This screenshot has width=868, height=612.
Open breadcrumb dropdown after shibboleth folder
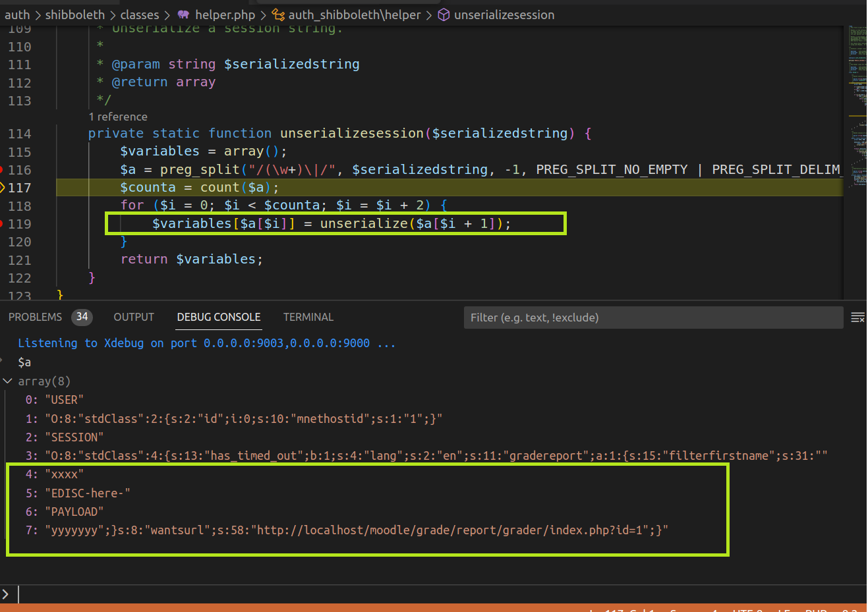(113, 14)
